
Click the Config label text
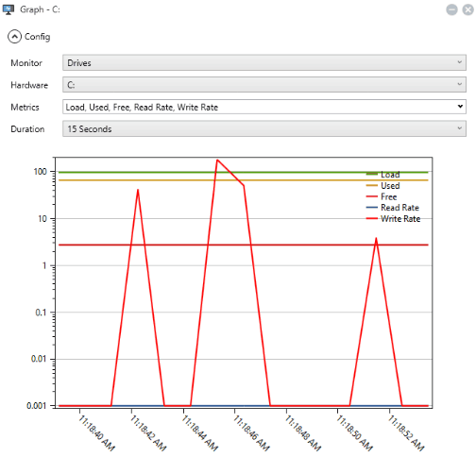37,37
